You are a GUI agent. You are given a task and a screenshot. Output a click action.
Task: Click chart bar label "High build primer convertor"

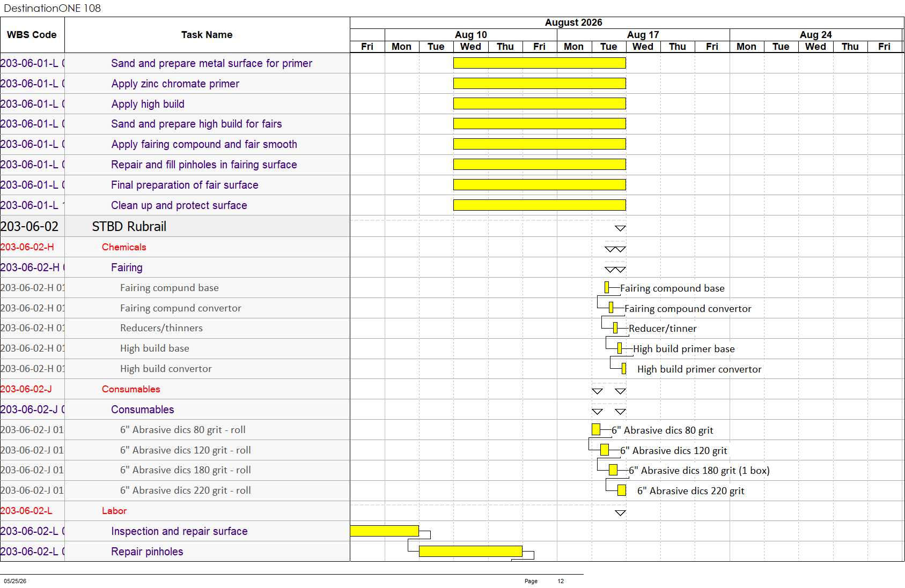point(700,369)
